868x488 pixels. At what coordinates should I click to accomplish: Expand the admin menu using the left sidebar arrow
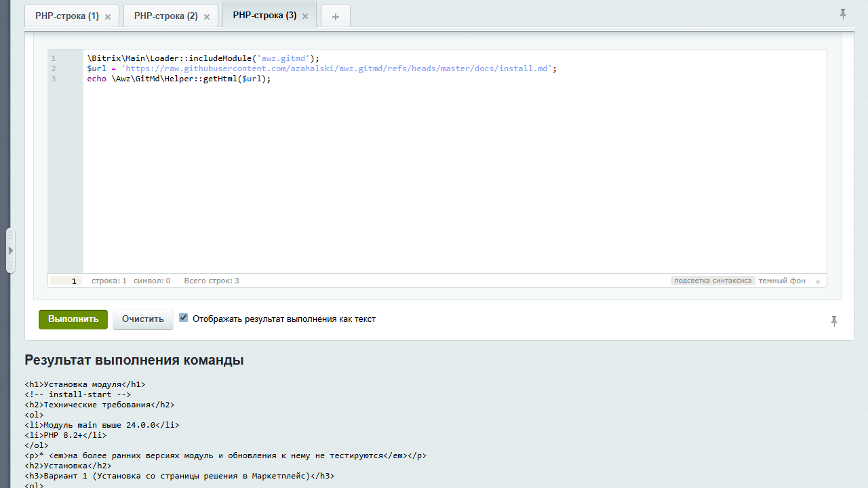click(x=10, y=250)
